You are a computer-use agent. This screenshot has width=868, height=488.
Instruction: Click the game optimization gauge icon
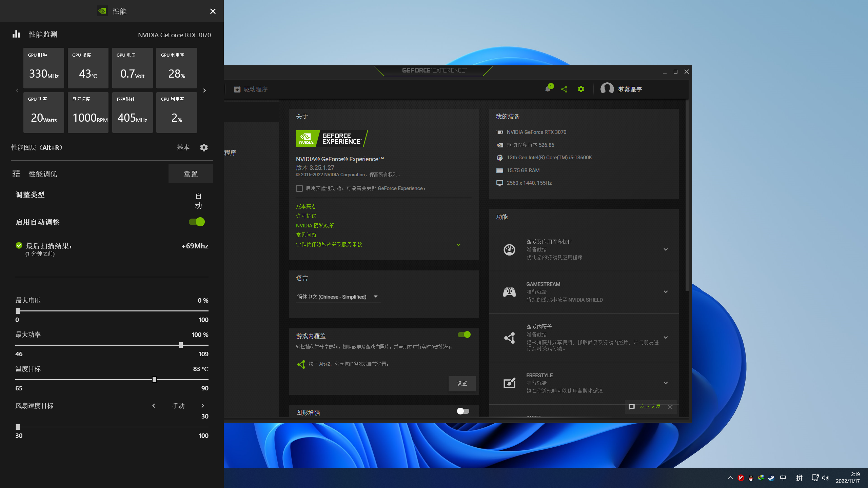[509, 250]
